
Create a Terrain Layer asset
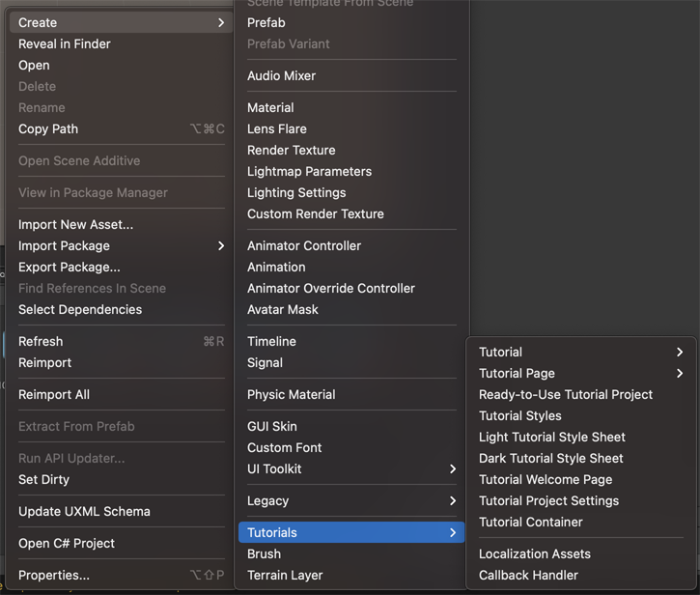point(285,576)
